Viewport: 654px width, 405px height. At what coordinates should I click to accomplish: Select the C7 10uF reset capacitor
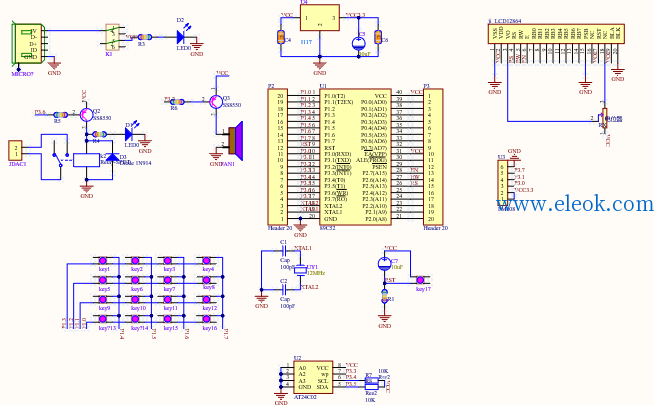click(385, 264)
